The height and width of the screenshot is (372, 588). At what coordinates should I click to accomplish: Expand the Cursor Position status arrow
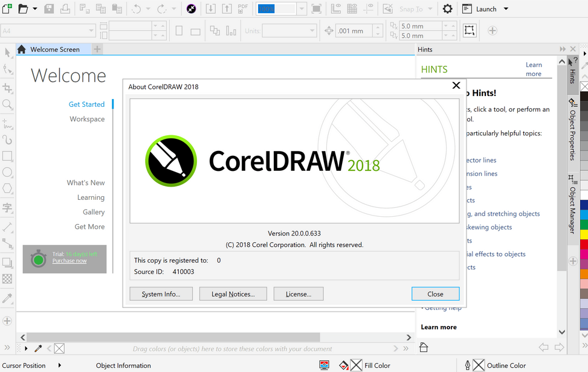point(60,365)
